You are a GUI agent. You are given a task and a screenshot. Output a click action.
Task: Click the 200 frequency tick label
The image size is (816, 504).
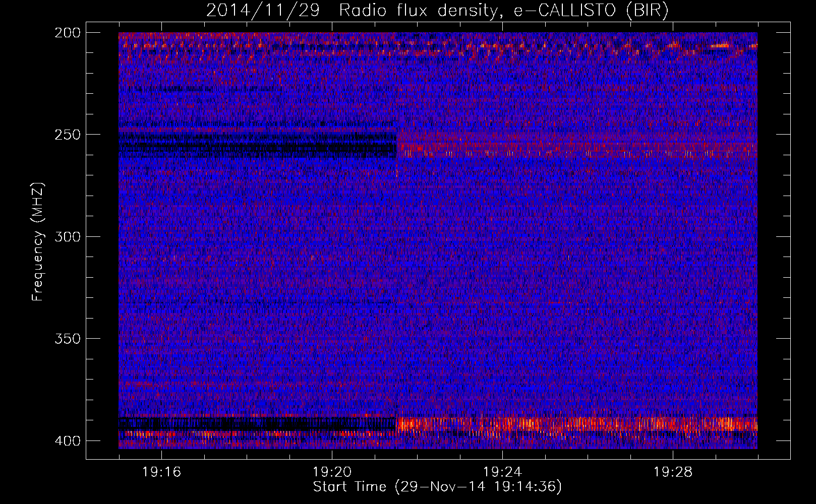pos(67,32)
